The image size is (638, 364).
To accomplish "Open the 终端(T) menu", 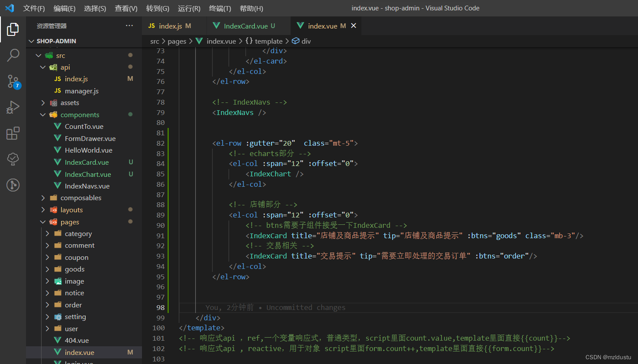I will [x=220, y=8].
